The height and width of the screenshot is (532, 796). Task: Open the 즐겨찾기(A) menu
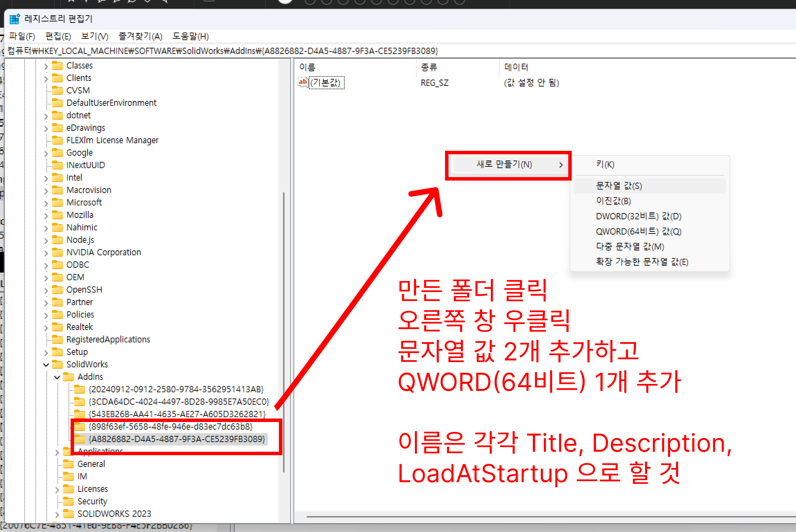140,36
